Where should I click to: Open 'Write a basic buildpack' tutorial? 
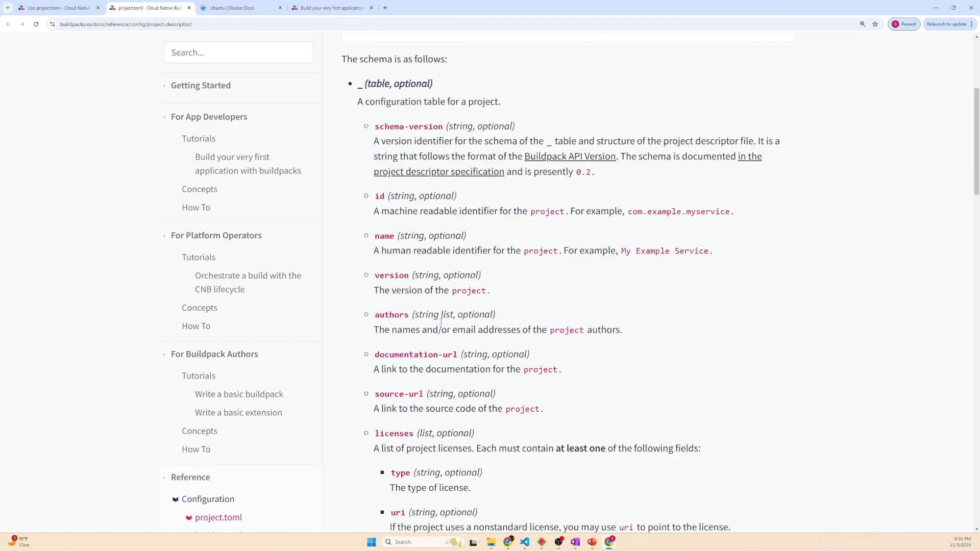click(x=239, y=394)
